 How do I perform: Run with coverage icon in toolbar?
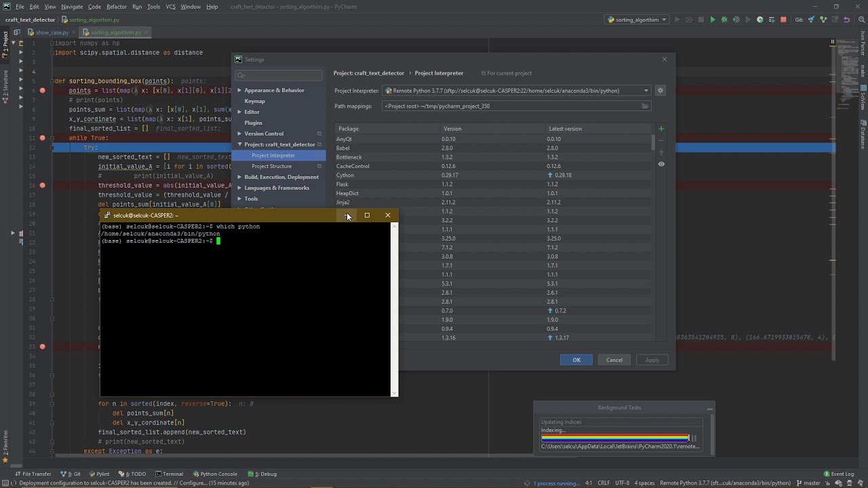[x=736, y=20]
